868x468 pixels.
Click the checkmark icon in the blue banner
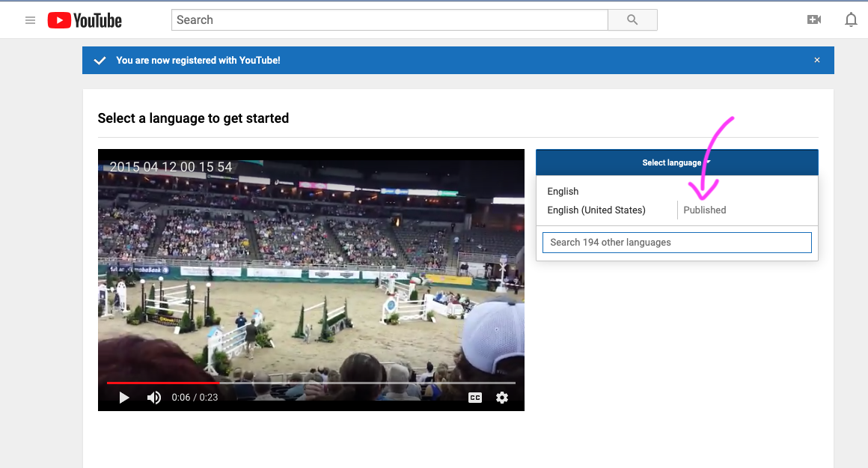click(x=100, y=61)
